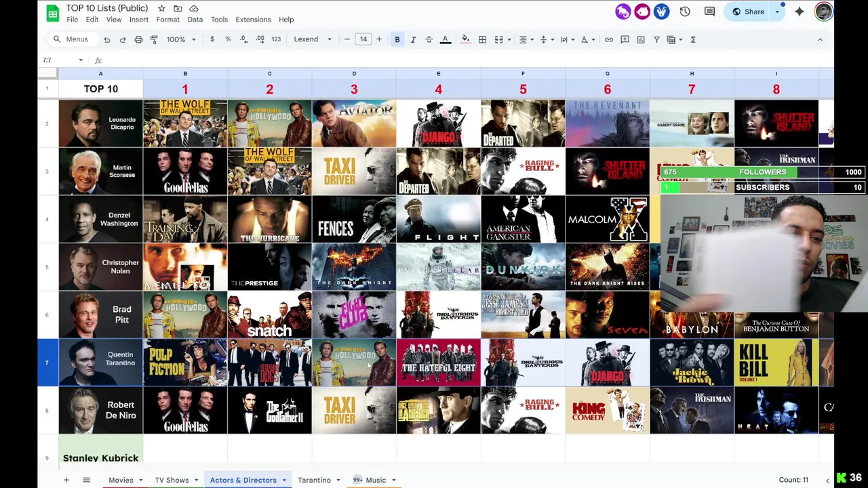868x488 pixels.
Task: Open the Format menu
Action: click(167, 20)
